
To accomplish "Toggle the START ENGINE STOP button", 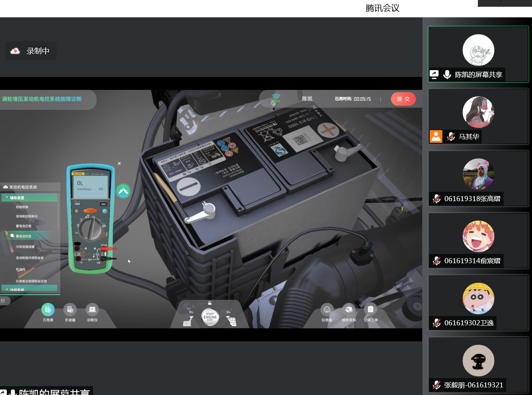I will pos(210,317).
